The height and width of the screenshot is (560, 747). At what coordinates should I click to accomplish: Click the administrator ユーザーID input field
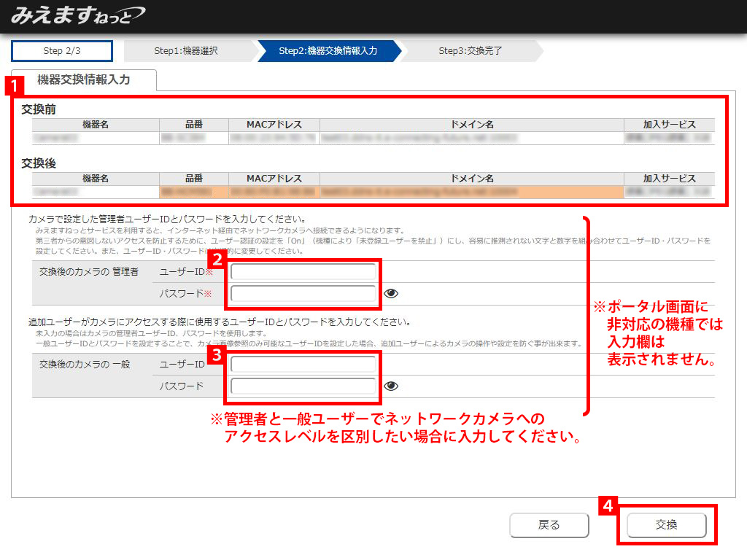303,272
